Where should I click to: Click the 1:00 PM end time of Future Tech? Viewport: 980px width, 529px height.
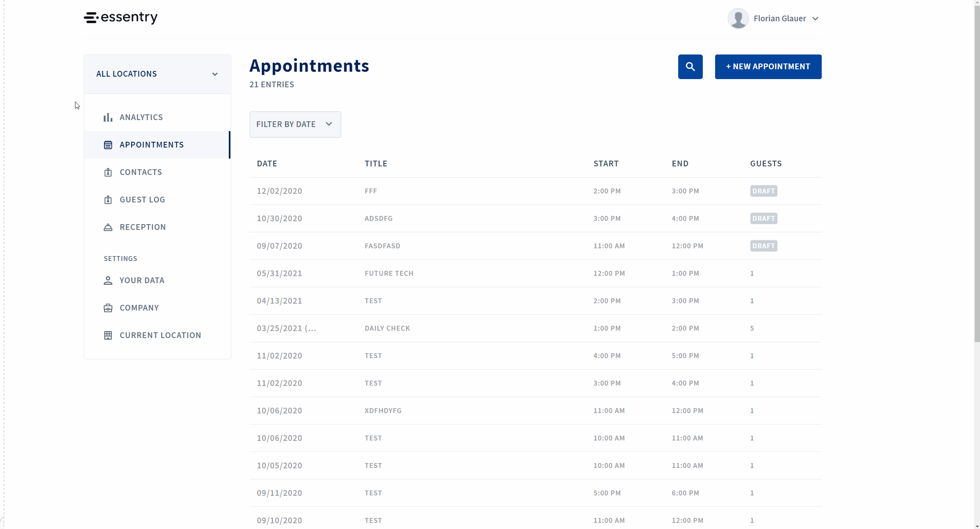(686, 274)
